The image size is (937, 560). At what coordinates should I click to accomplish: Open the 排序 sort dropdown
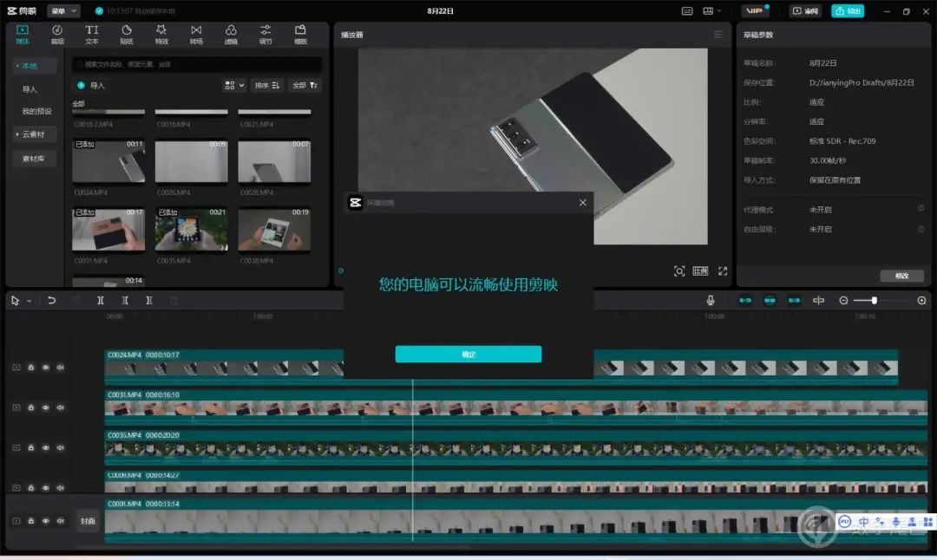[266, 85]
